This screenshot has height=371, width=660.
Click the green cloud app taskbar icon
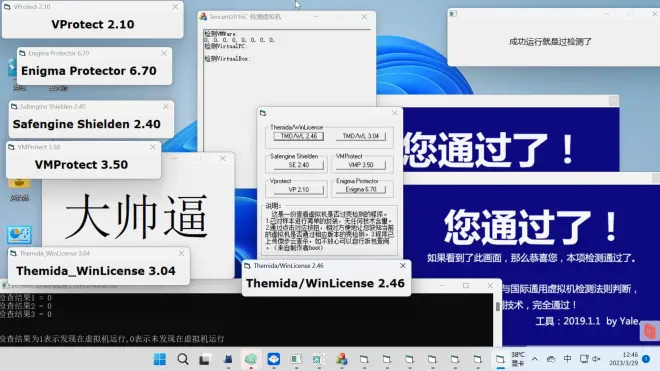tap(251, 359)
